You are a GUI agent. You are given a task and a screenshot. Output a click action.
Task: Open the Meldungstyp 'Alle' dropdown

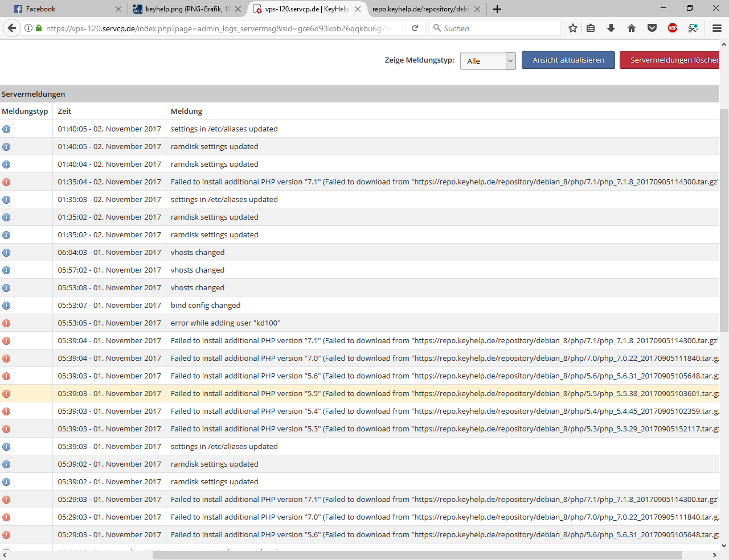[488, 61]
